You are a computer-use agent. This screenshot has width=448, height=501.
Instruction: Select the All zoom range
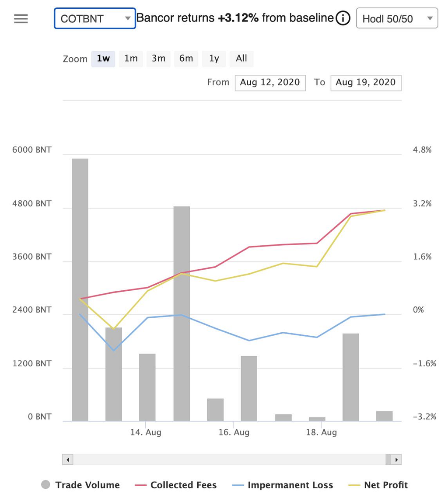coord(241,59)
